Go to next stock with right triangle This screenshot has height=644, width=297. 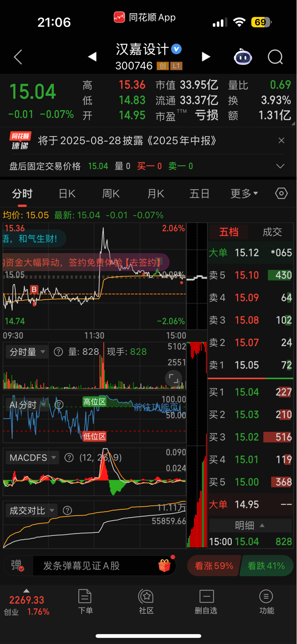click(x=206, y=57)
